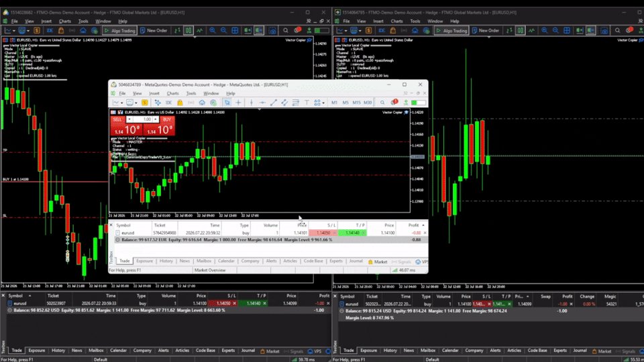Click New Order in left terminal toolbar
644x362 pixels.
tap(154, 30)
